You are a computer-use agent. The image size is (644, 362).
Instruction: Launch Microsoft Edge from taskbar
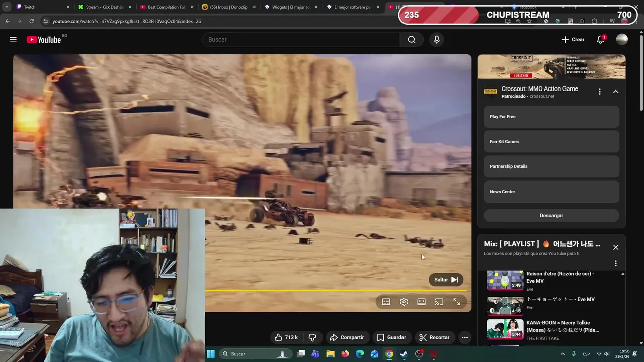click(x=360, y=354)
